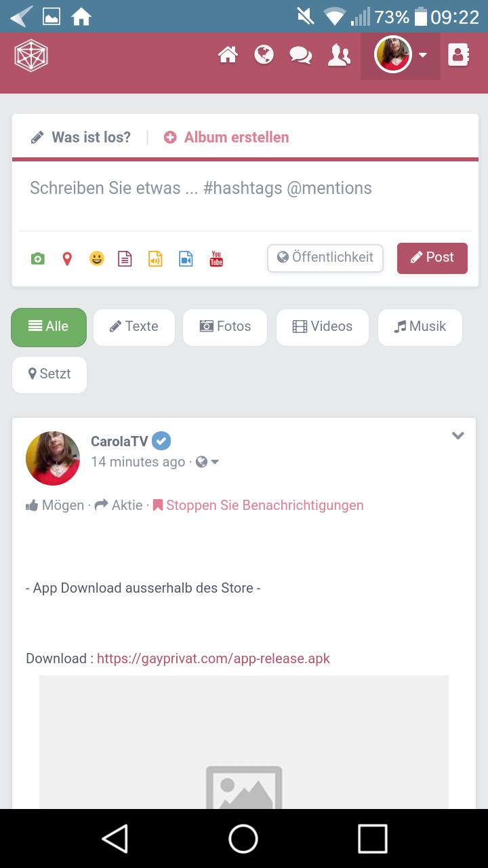
Task: Open the globe explore icon in the header
Action: pos(264,55)
